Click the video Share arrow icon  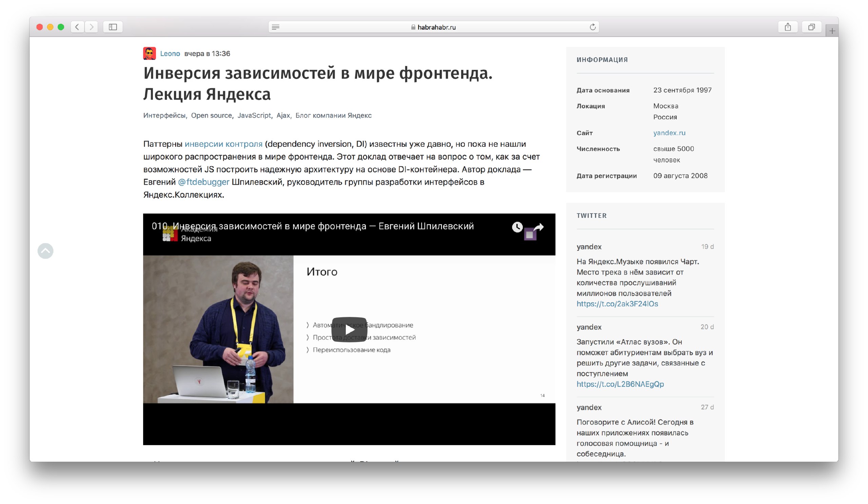point(538,227)
